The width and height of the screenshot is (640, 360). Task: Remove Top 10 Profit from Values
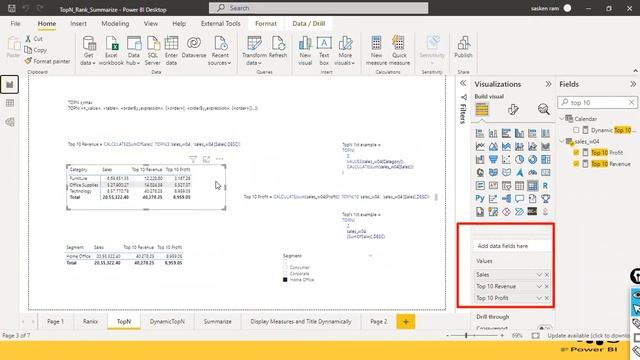pos(547,298)
